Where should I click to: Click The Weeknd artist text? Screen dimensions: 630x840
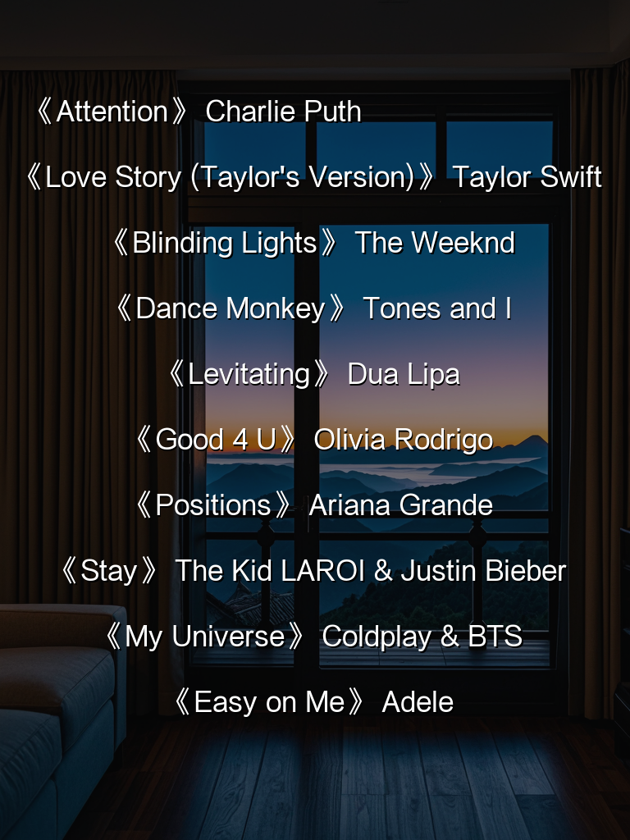[x=435, y=243]
